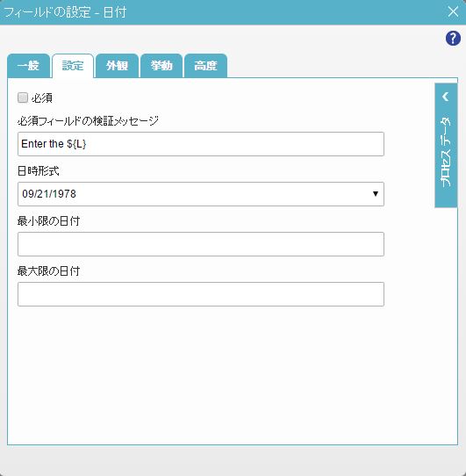Open the 外観 tab
This screenshot has width=466, height=476.
pyautogui.click(x=117, y=66)
